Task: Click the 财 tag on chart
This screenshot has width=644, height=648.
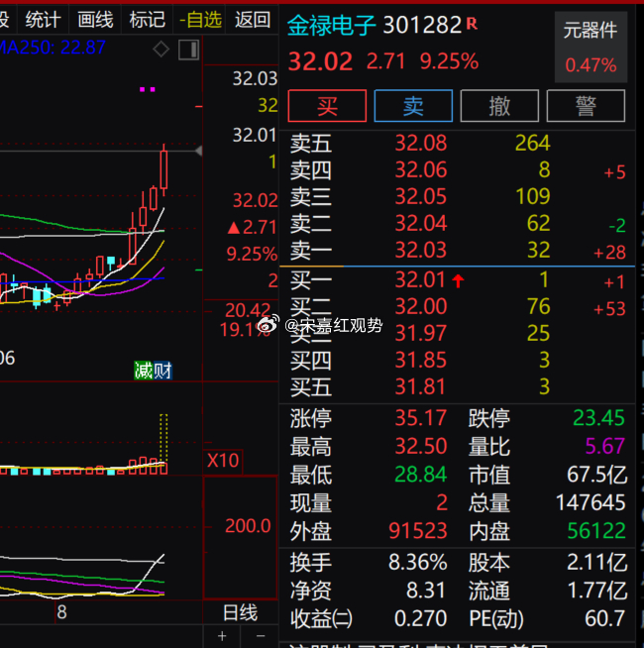Action: tap(162, 371)
